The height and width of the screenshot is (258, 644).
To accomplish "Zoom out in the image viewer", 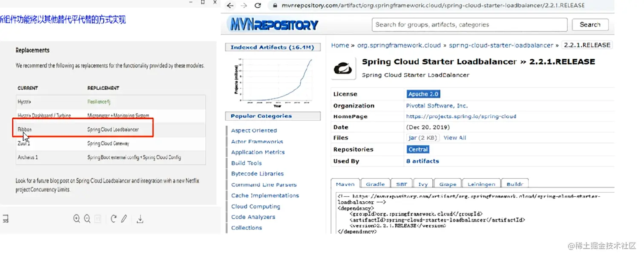I will click(87, 219).
